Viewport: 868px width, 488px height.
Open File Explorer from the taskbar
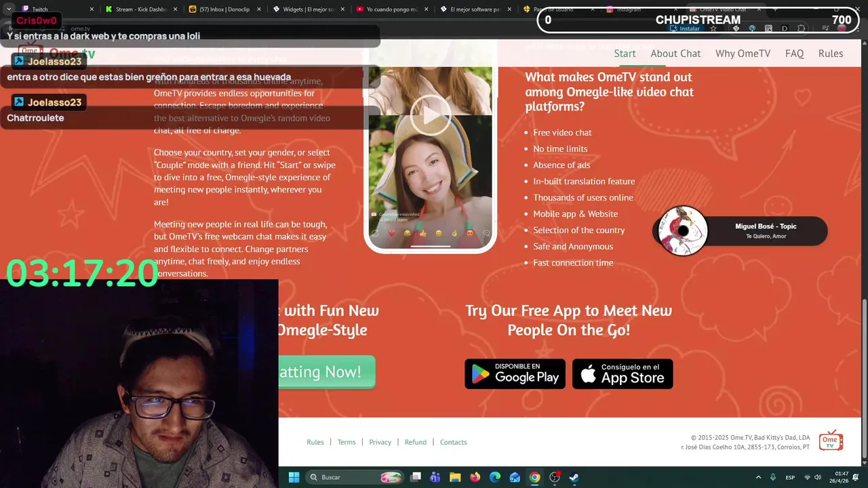tap(455, 477)
